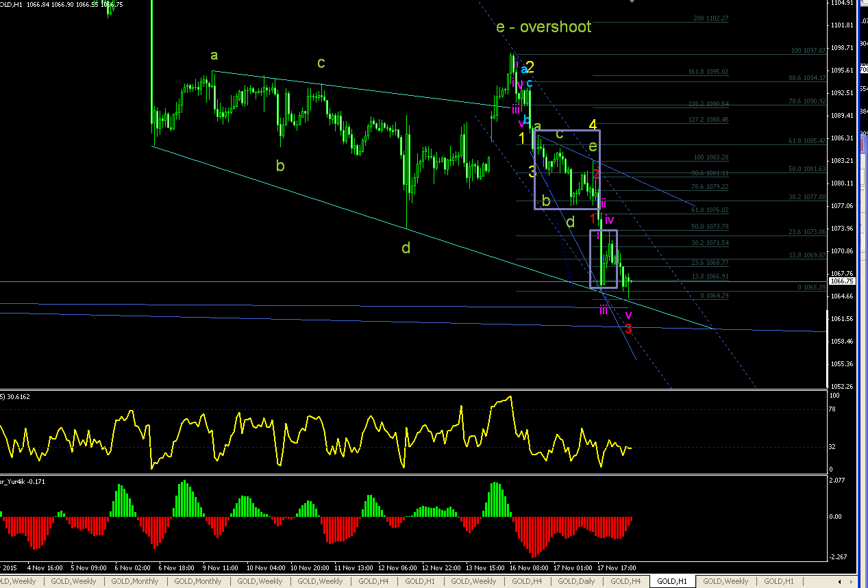Click Fibonacci level label '38.2 1077.80'
This screenshot has width=868, height=588.
[808, 196]
